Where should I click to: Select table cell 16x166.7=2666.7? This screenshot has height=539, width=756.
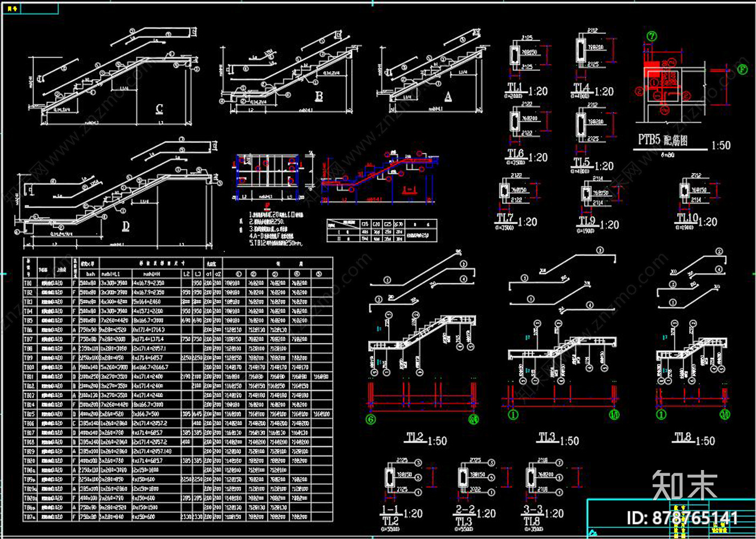click(150, 367)
